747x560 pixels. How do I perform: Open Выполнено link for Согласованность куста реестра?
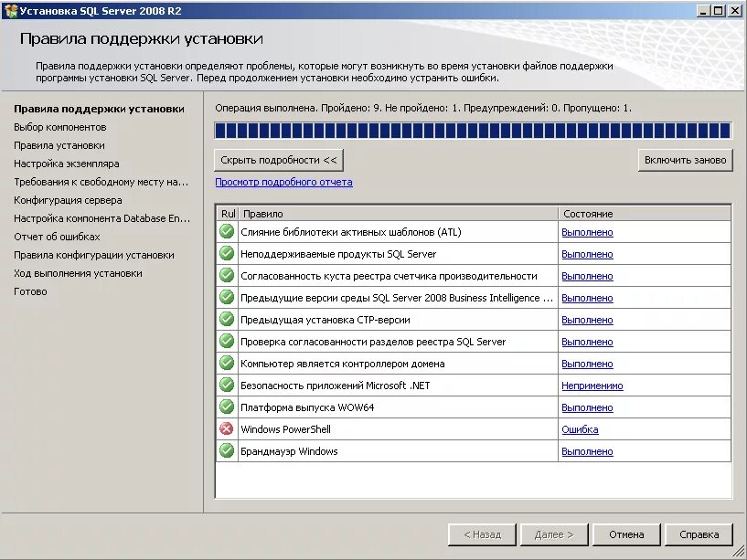click(587, 276)
